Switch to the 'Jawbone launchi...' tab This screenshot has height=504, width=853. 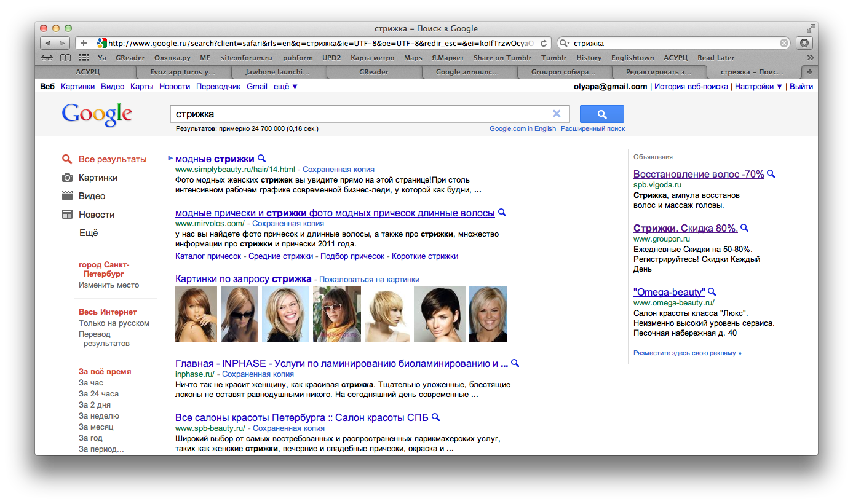[277, 72]
